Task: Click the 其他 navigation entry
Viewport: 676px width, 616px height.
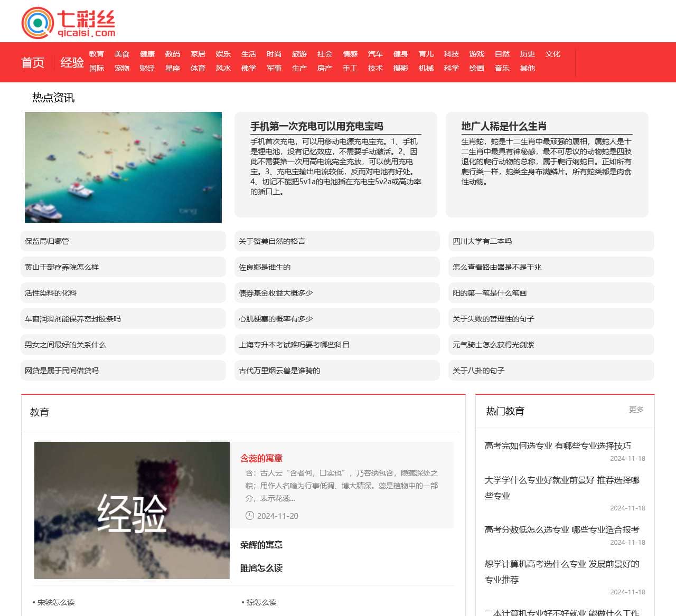Action: 527,68
